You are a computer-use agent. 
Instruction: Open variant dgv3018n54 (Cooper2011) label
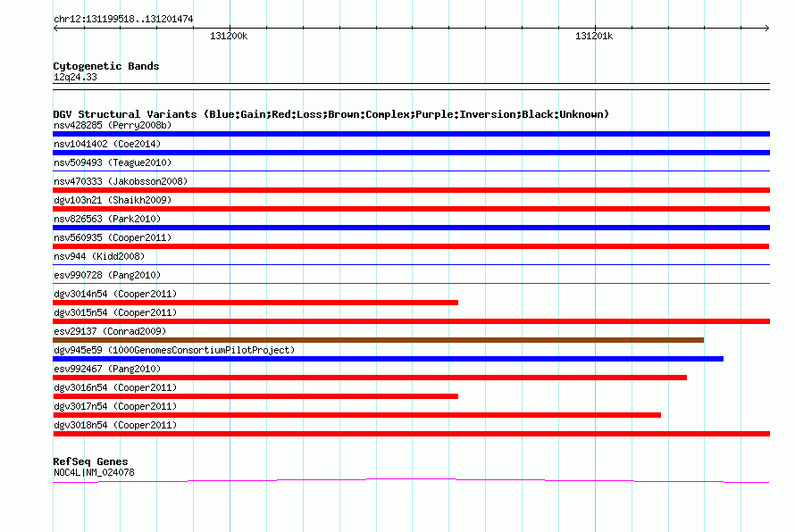115,425
